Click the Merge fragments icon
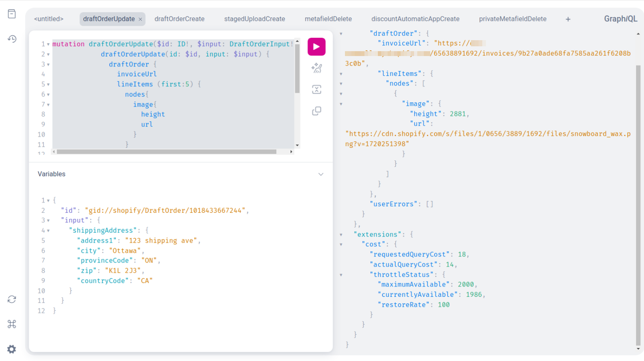Screen dimensions: 644x361 tap(317, 90)
